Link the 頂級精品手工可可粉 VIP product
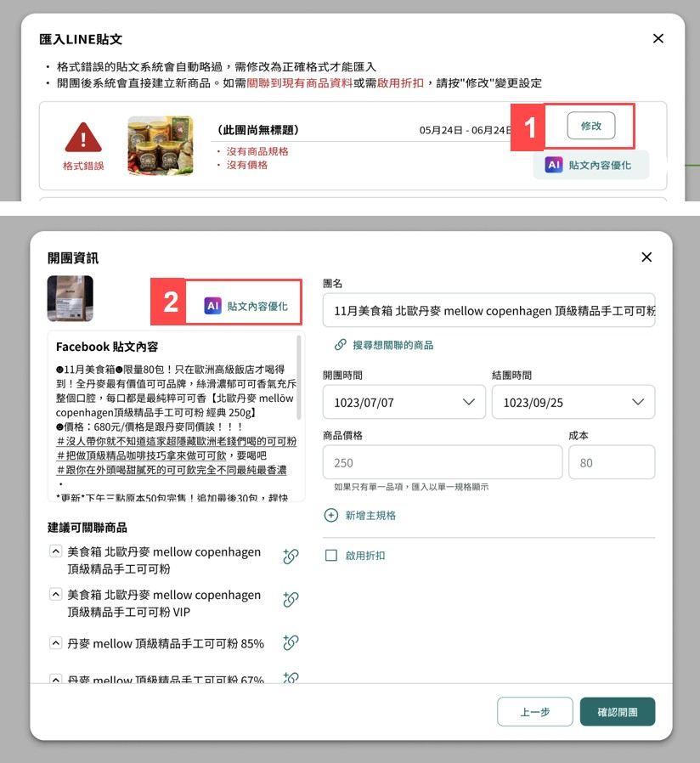Screen dimensions: 700x763 click(291, 598)
